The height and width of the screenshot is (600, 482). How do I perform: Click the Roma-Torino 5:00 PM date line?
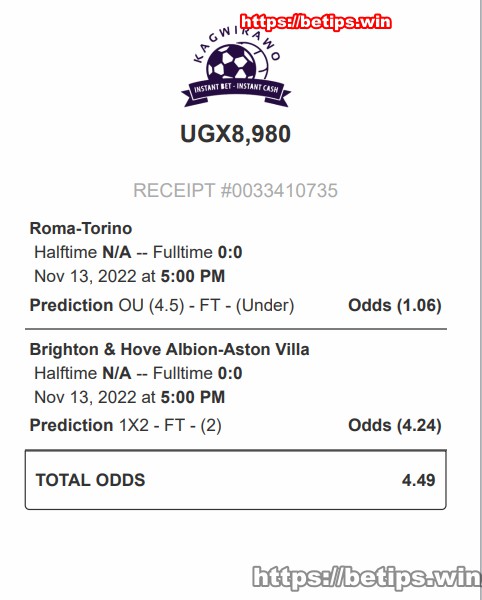click(x=129, y=276)
